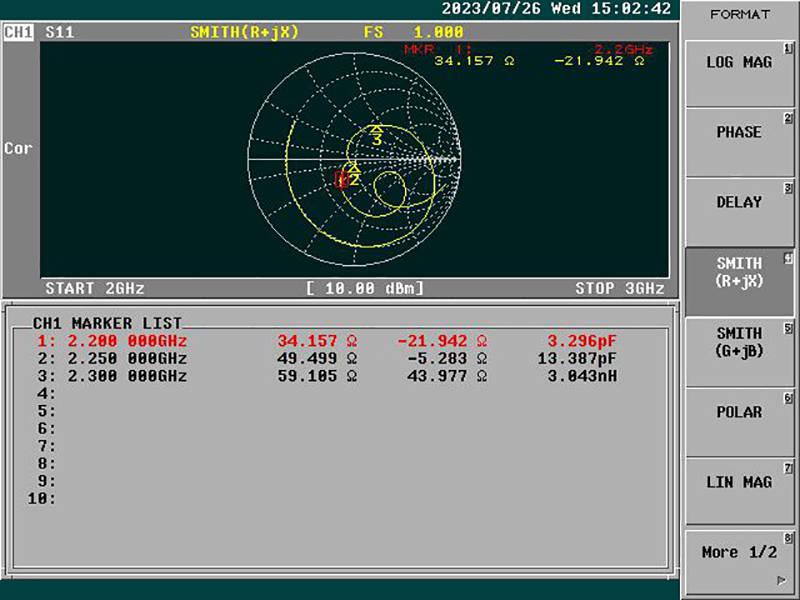Viewport: 800px width, 600px height.
Task: Select SMITH (R+jX) format softkey
Action: click(x=739, y=282)
